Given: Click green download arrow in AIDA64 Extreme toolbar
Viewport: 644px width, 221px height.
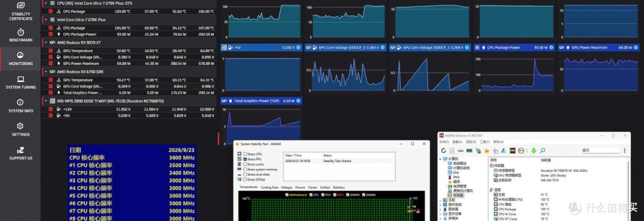Looking at the screenshot, I should tap(534, 151).
